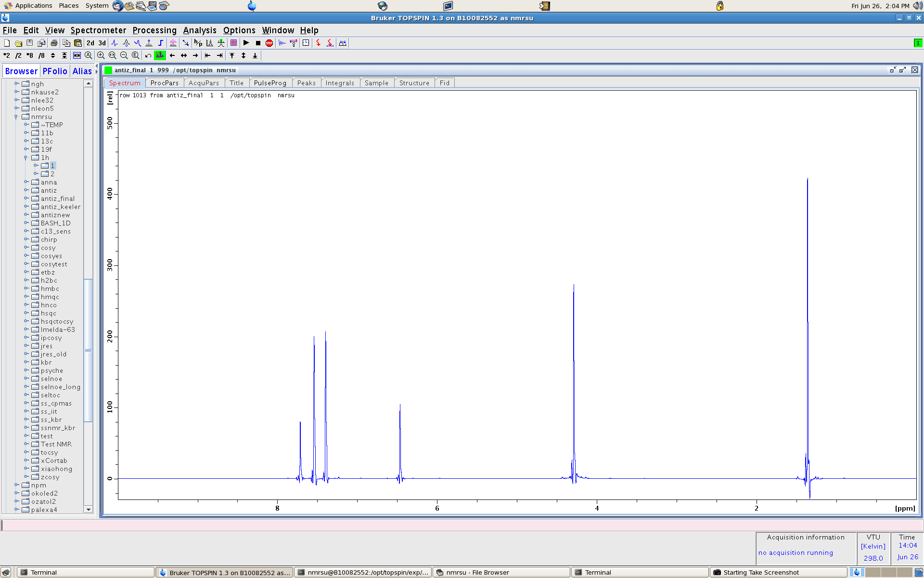The width and height of the screenshot is (924, 578).
Task: Click the undo last zoom icon
Action: [x=148, y=55]
